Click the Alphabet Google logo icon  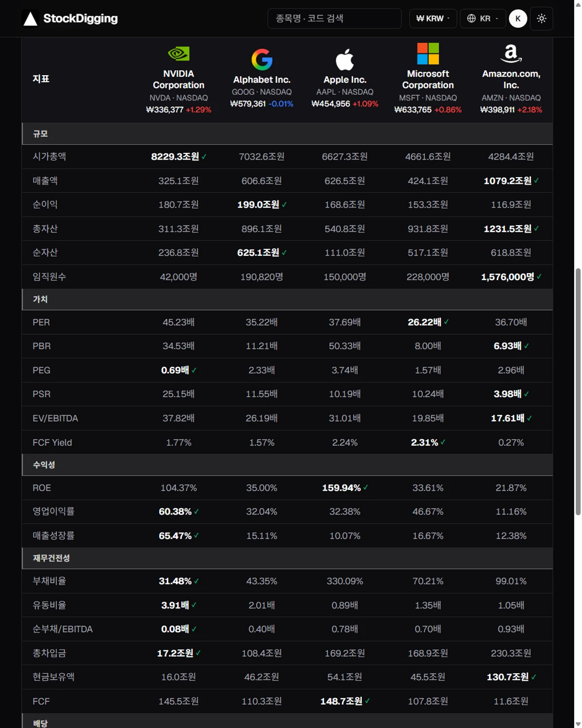click(262, 59)
